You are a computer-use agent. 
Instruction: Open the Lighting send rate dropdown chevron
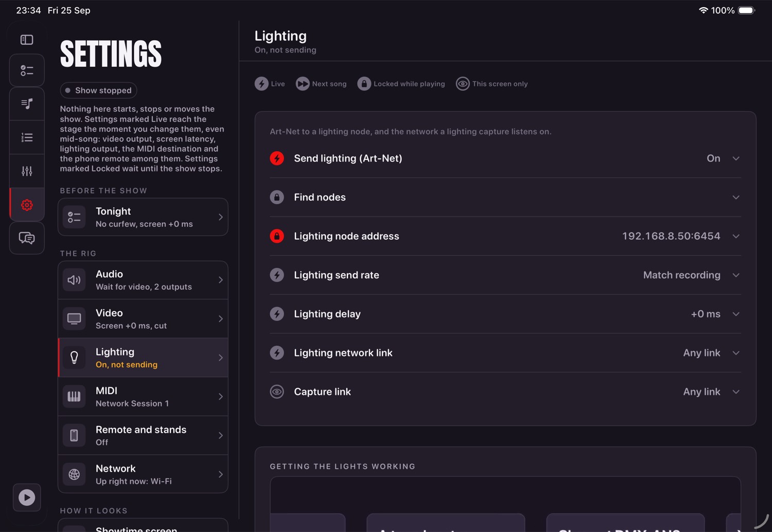coord(736,275)
